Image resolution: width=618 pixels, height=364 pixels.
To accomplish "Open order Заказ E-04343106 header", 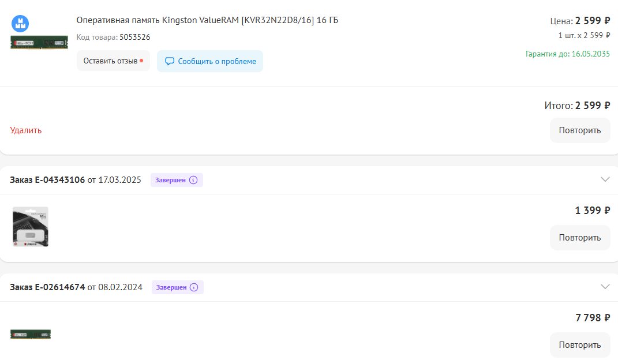I will (x=75, y=180).
